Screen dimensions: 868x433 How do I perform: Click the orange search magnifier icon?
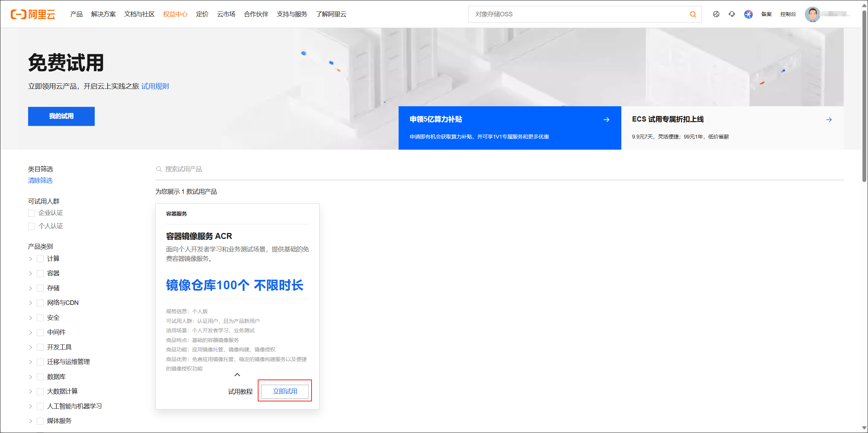click(x=693, y=14)
